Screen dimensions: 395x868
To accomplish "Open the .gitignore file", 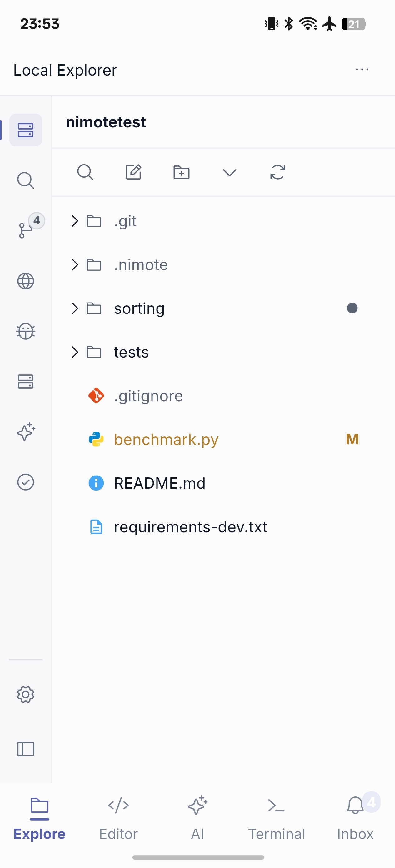I will coord(224,396).
